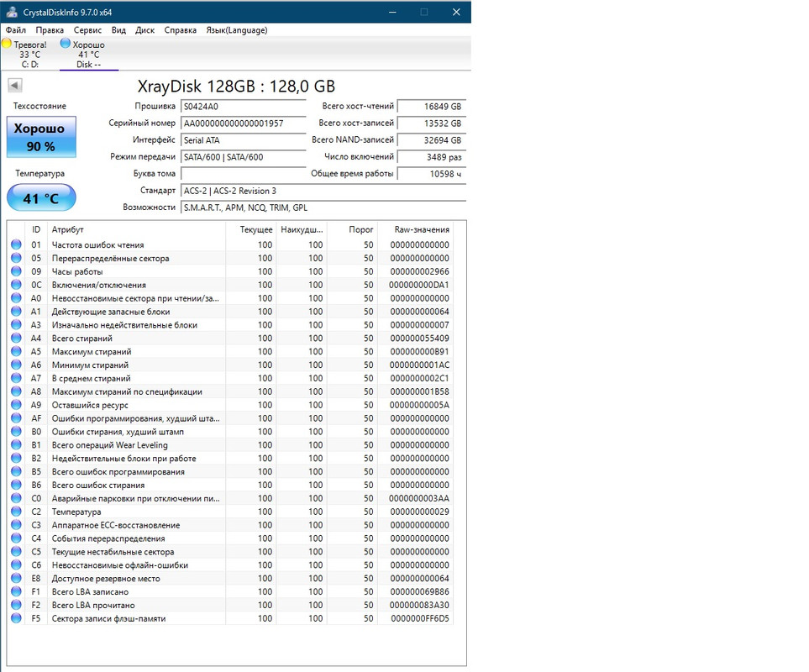Click status orb for Доступное резервное место
This screenshot has height=672, width=809.
click(16, 578)
